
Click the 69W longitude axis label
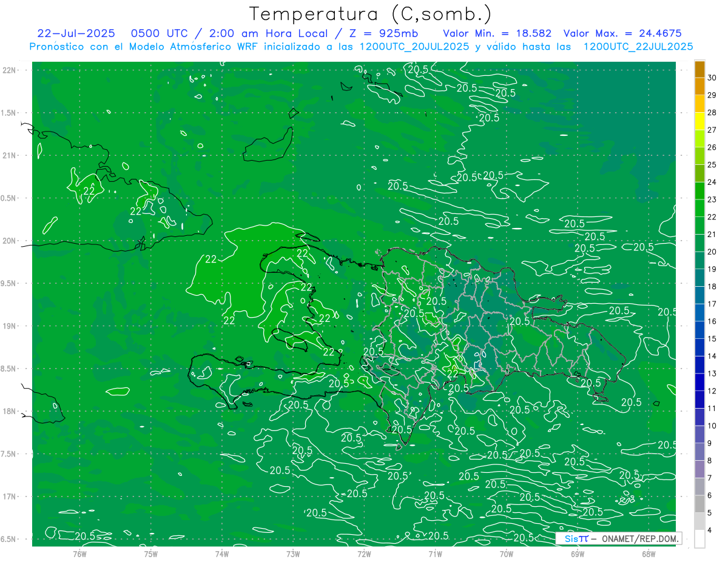tap(578, 553)
